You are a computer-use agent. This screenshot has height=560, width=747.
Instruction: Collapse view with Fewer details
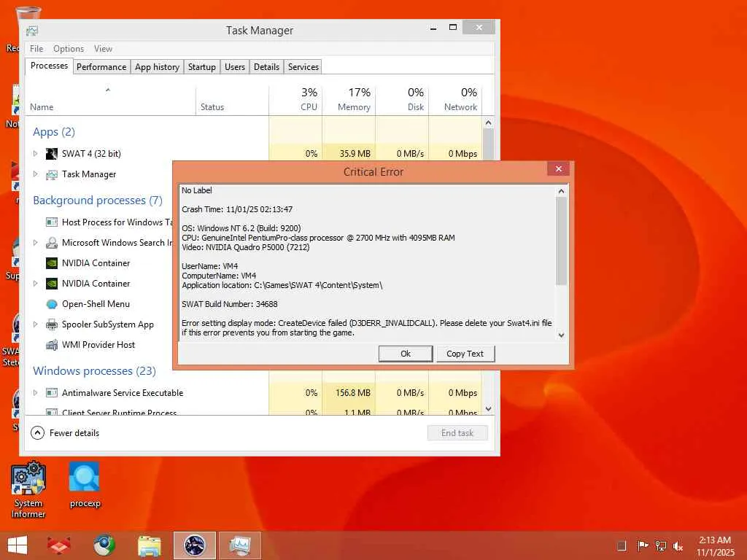click(65, 433)
